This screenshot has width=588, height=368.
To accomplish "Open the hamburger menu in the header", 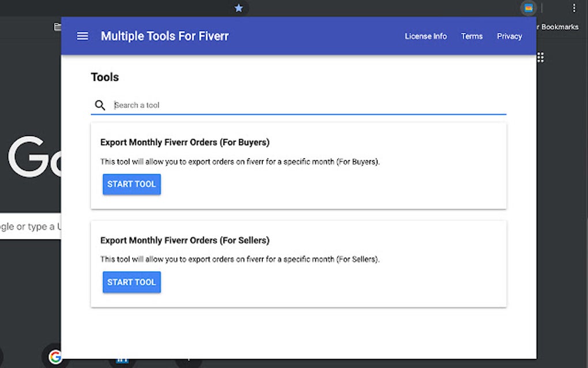I will (x=82, y=36).
